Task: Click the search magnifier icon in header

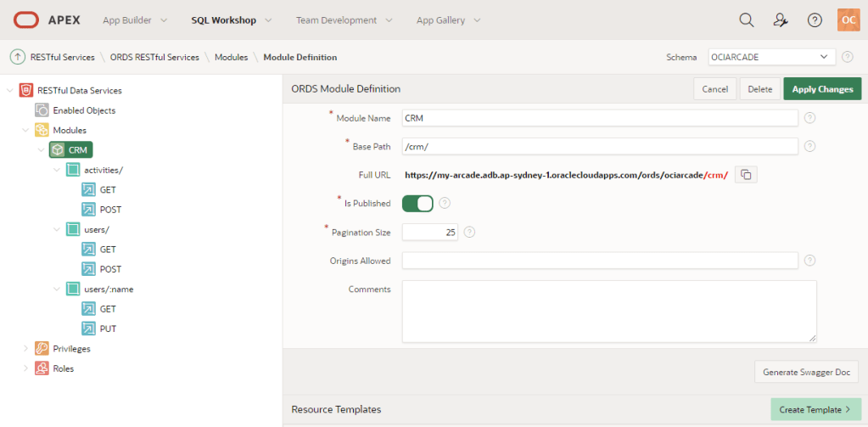Action: pyautogui.click(x=746, y=20)
